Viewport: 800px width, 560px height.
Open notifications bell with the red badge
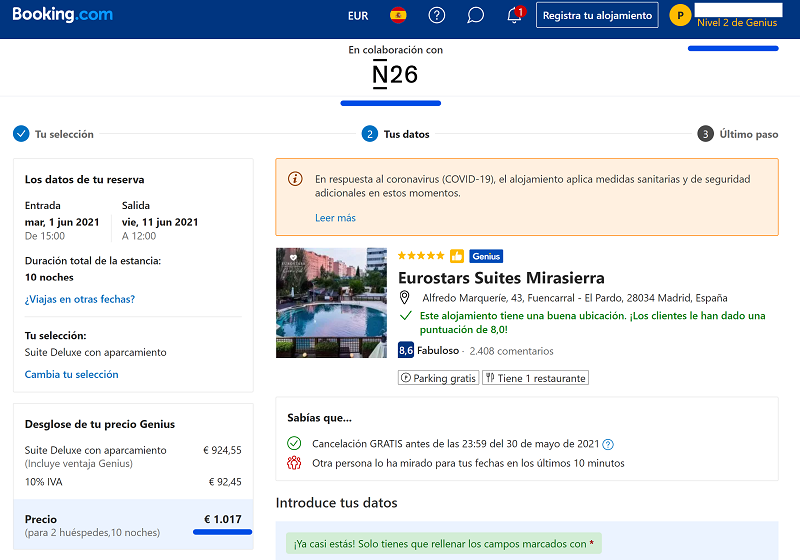pos(515,15)
